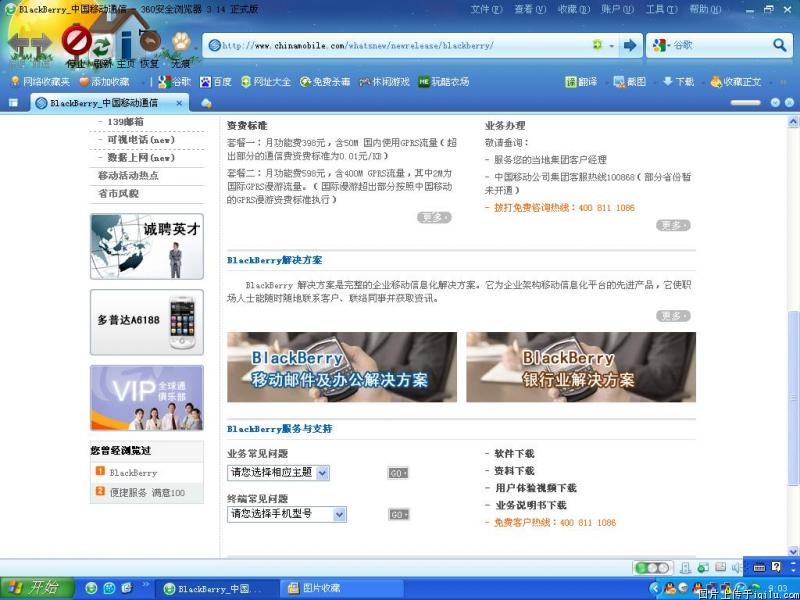The image size is (800, 600).
Task: Toggle the green pill switch in the status bar
Action: pos(652,567)
